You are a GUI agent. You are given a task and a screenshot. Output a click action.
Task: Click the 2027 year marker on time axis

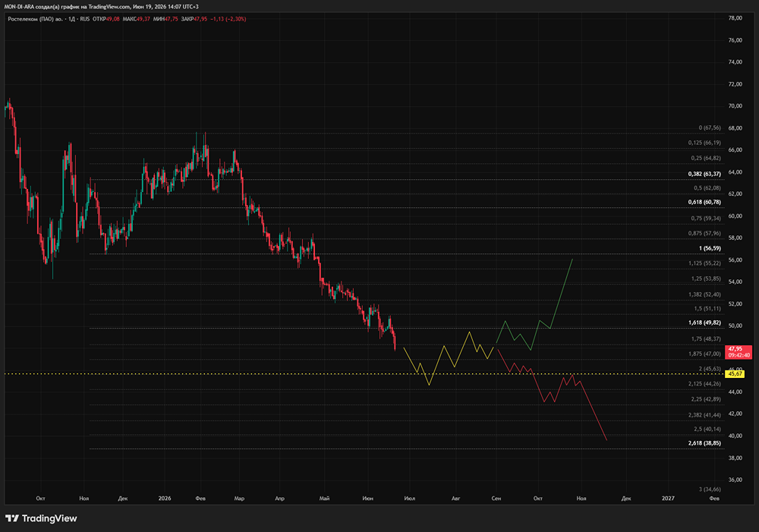click(668, 498)
